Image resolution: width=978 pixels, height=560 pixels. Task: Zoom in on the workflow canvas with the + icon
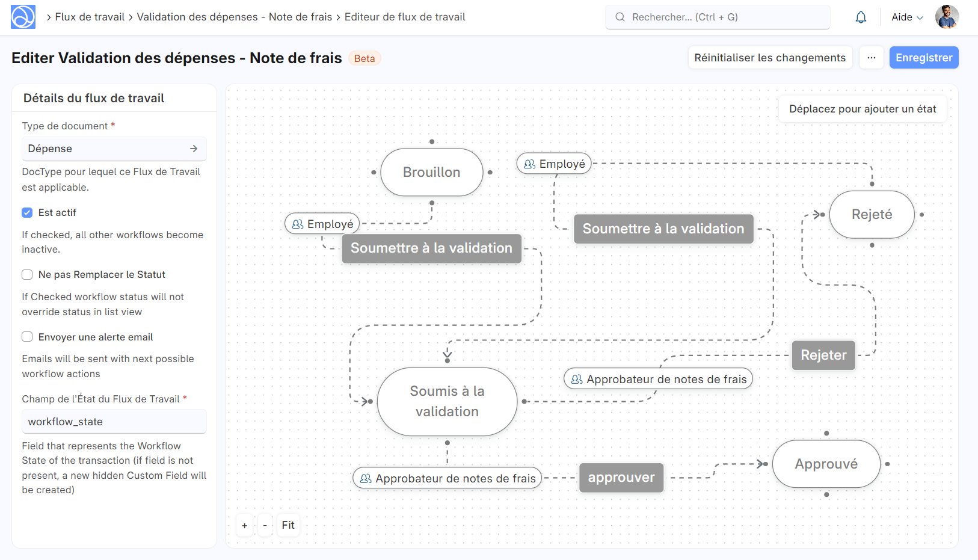coord(244,525)
